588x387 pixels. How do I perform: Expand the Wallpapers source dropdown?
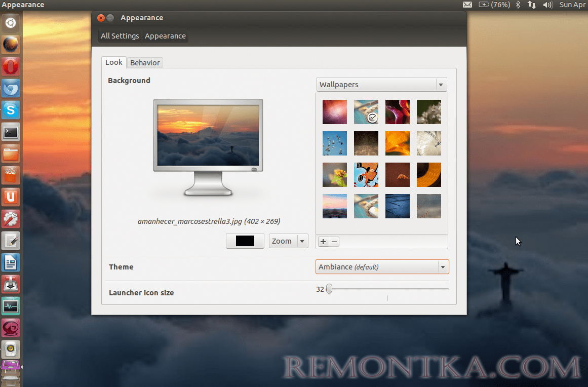[x=382, y=85]
